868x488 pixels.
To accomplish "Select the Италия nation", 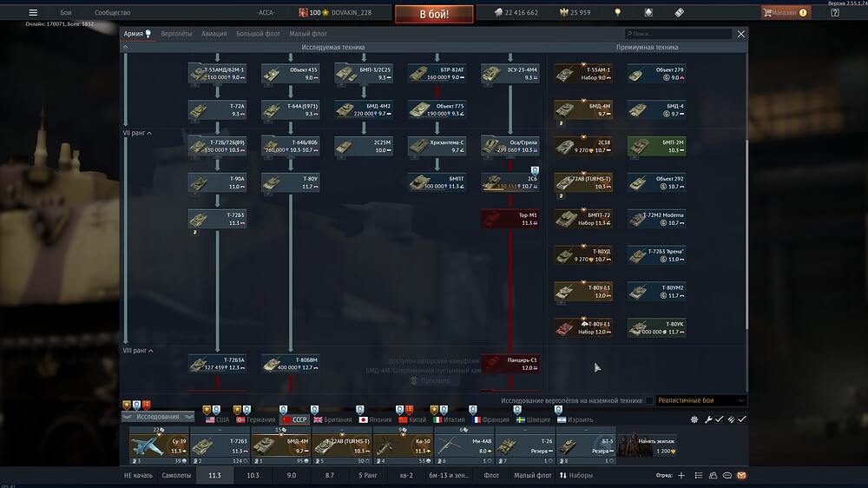I will tap(449, 420).
